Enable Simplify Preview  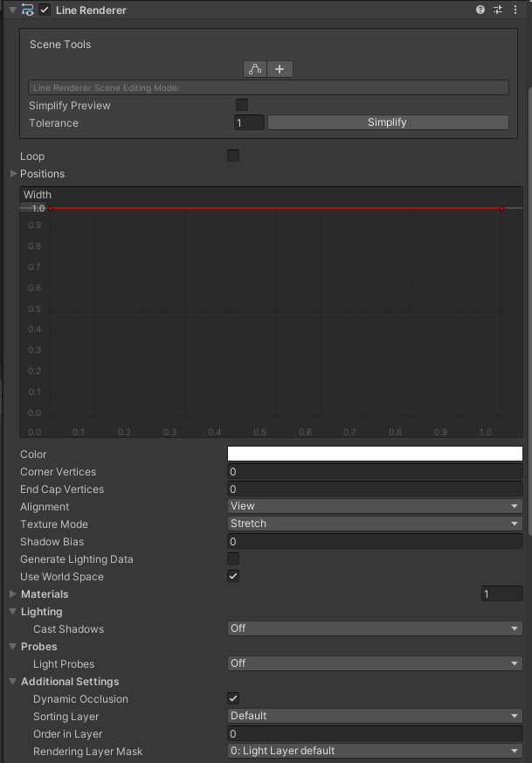coord(241,105)
